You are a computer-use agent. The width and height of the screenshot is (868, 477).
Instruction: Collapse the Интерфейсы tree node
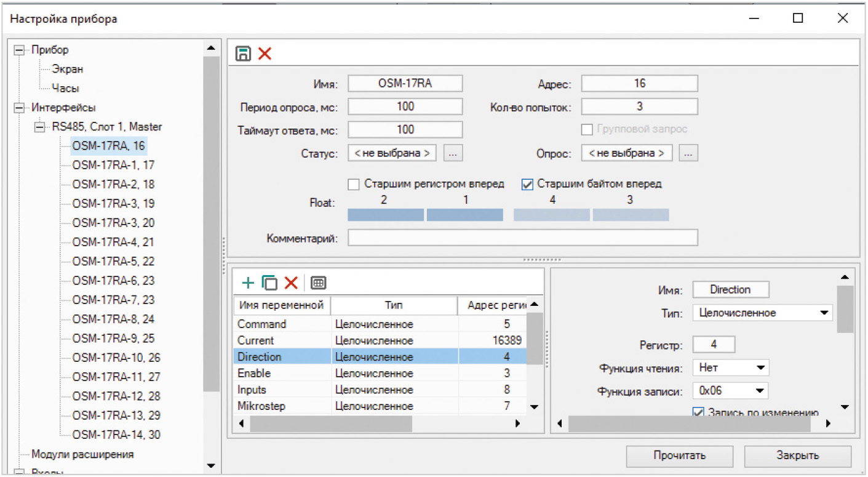18,108
